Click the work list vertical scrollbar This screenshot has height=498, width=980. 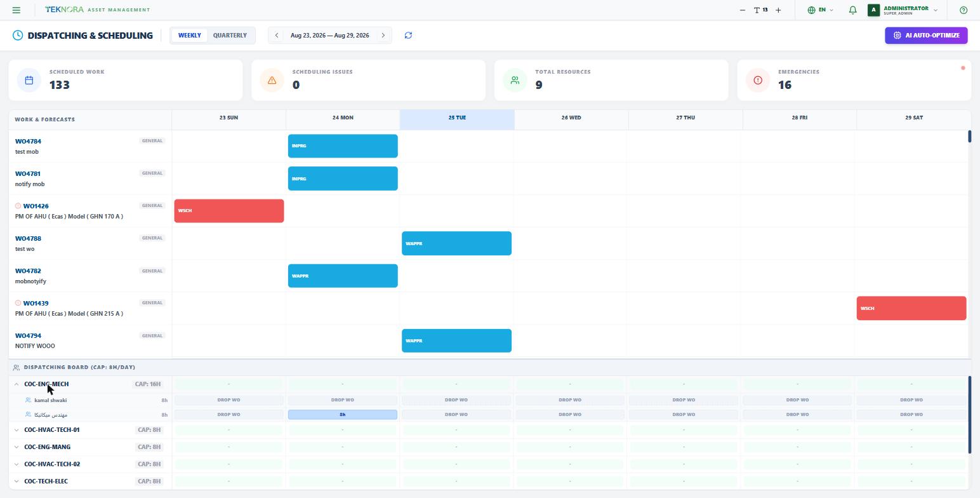[969, 136]
